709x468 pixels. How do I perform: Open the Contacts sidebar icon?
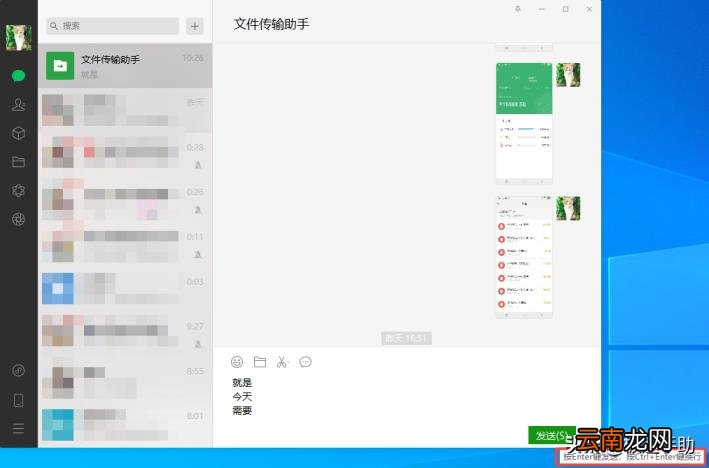(x=19, y=104)
